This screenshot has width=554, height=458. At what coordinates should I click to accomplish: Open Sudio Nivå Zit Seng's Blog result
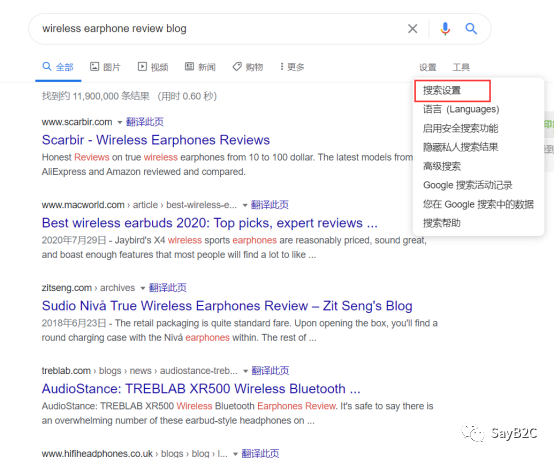click(227, 306)
